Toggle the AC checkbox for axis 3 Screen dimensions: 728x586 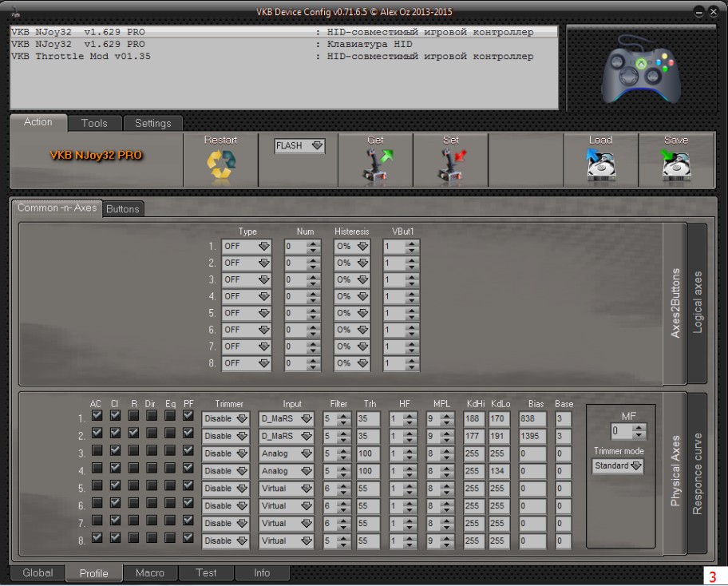(97, 450)
